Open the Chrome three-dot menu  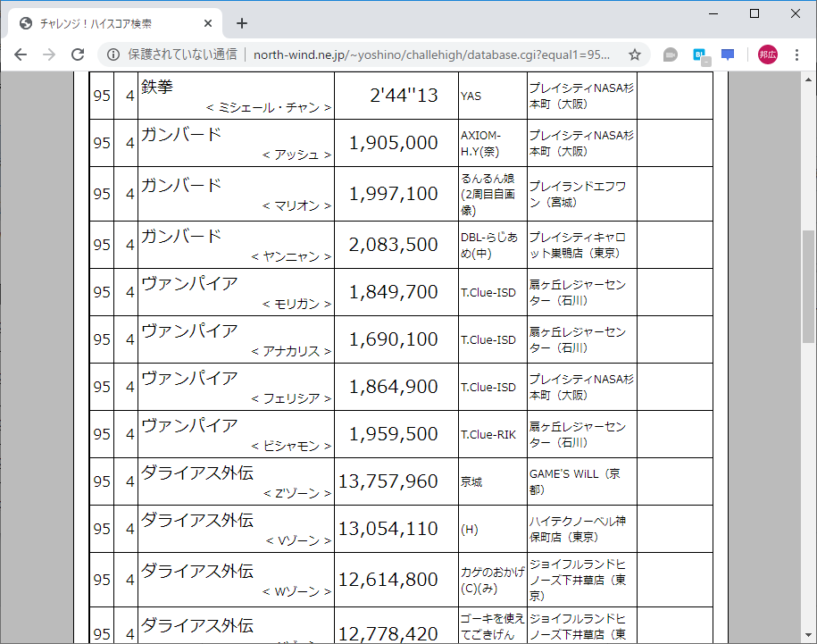[x=796, y=54]
